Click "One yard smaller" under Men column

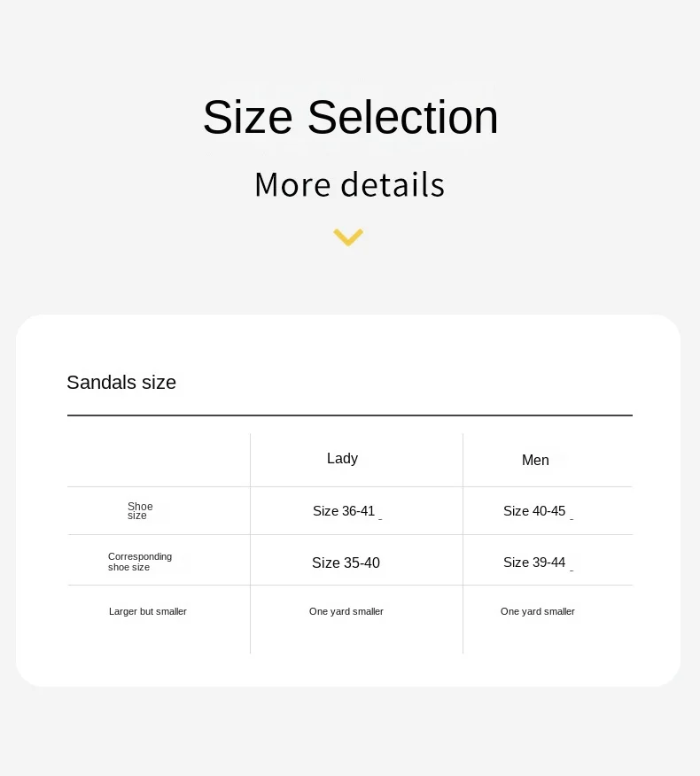point(538,612)
